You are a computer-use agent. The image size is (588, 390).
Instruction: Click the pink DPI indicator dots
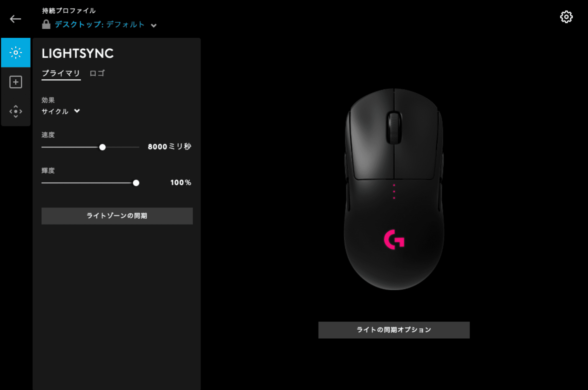pos(394,192)
